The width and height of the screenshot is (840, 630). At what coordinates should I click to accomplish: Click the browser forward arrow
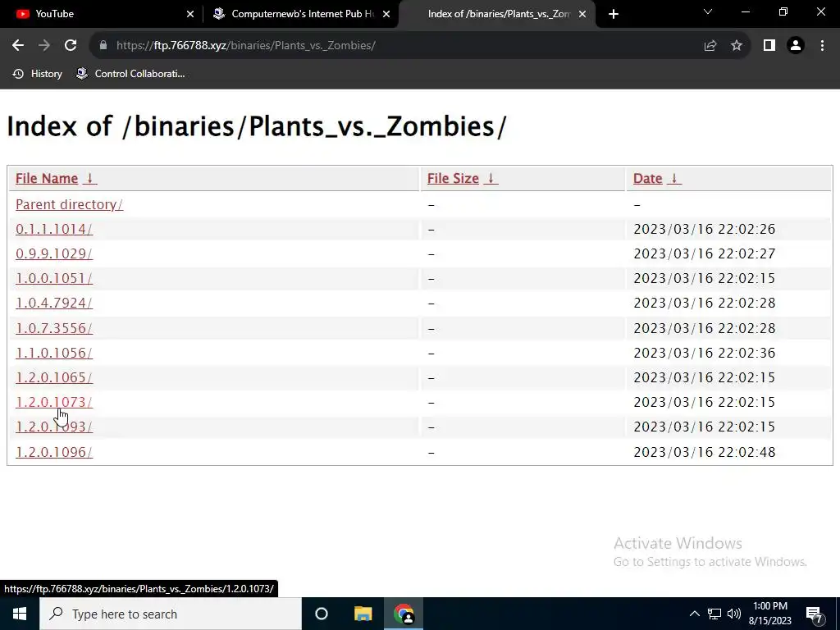44,46
